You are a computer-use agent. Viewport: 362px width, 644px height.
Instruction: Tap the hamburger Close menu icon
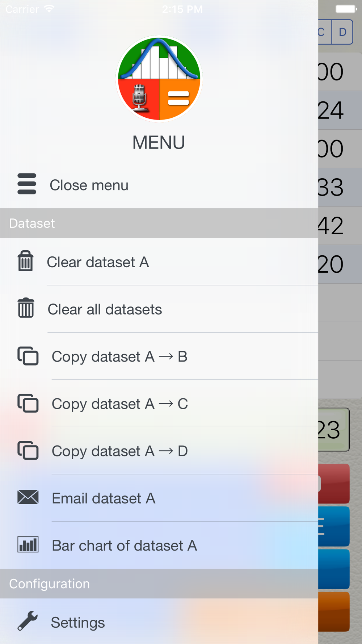click(x=27, y=184)
